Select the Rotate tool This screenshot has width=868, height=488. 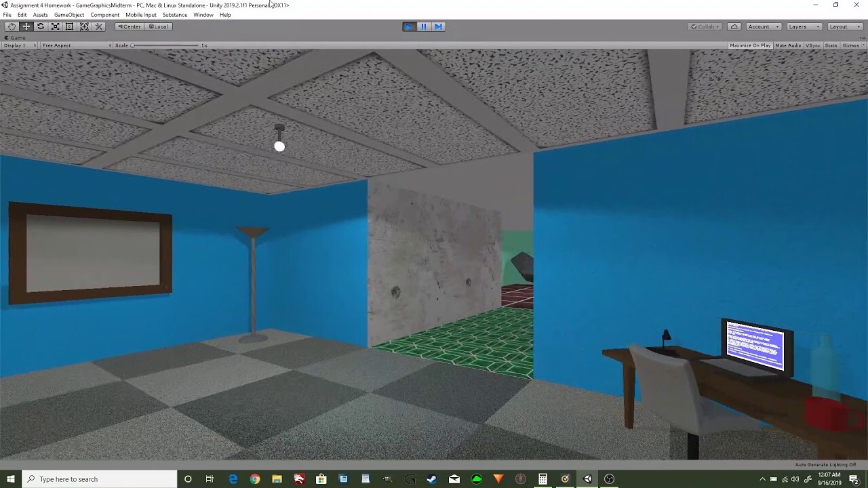[x=41, y=26]
